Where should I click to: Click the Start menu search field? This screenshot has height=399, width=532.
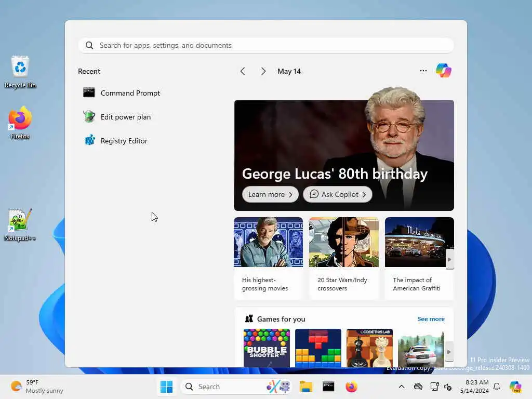(x=266, y=45)
